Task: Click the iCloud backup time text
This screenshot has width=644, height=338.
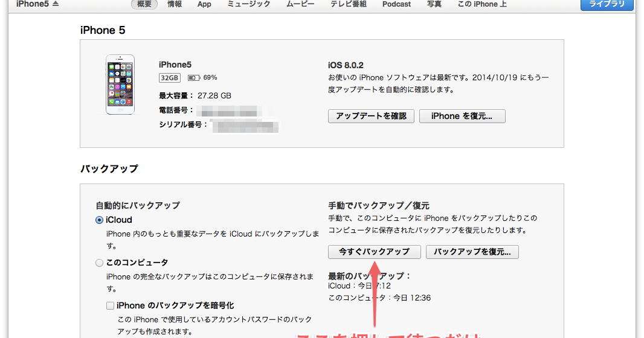Action: (359, 286)
